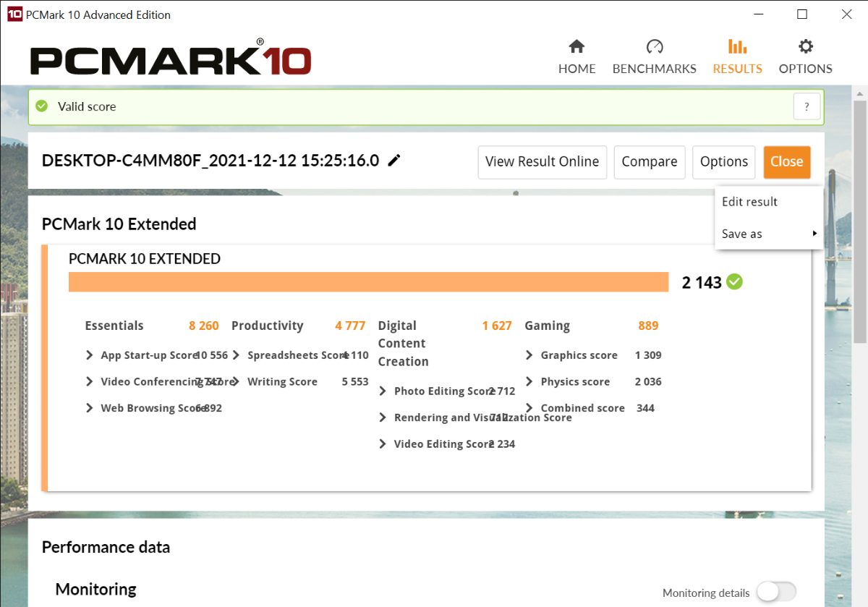Viewport: 868px width, 607px height.
Task: Expand the App Start-up Score row
Action: (x=90, y=355)
